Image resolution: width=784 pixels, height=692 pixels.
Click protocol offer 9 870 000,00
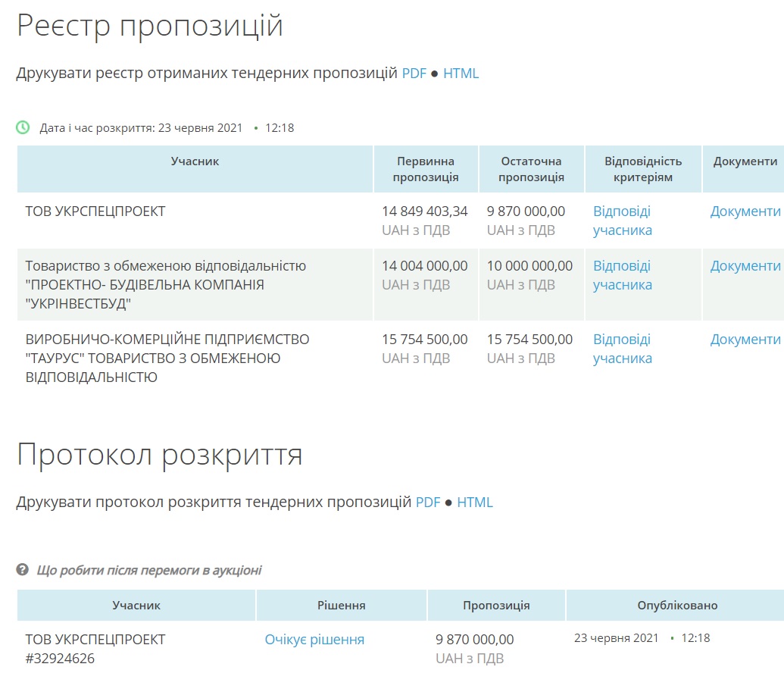(x=474, y=640)
